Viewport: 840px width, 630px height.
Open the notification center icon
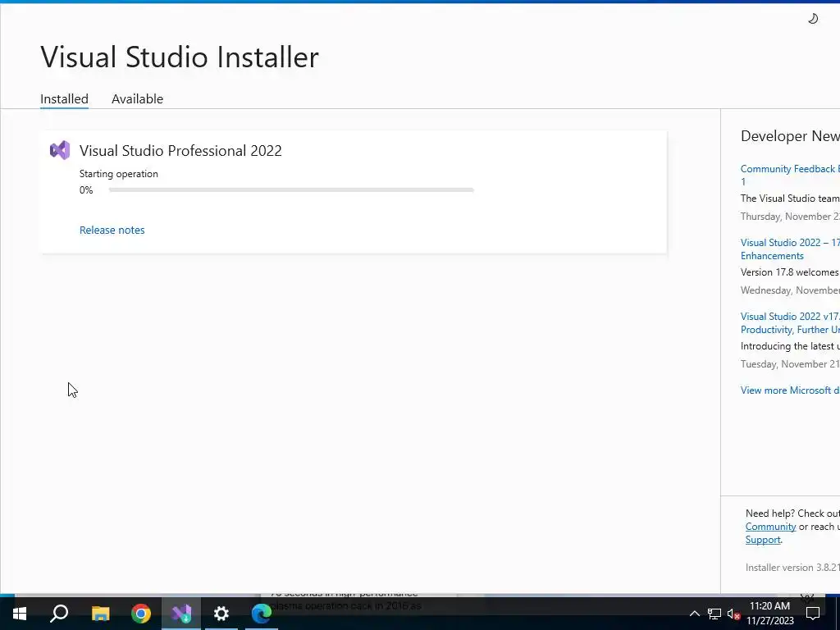pos(813,614)
